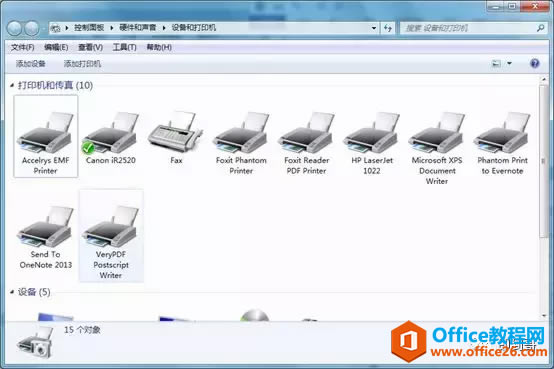Select Phantom Print to Evernote printer
This screenshot has width=554, height=369.
[502, 143]
